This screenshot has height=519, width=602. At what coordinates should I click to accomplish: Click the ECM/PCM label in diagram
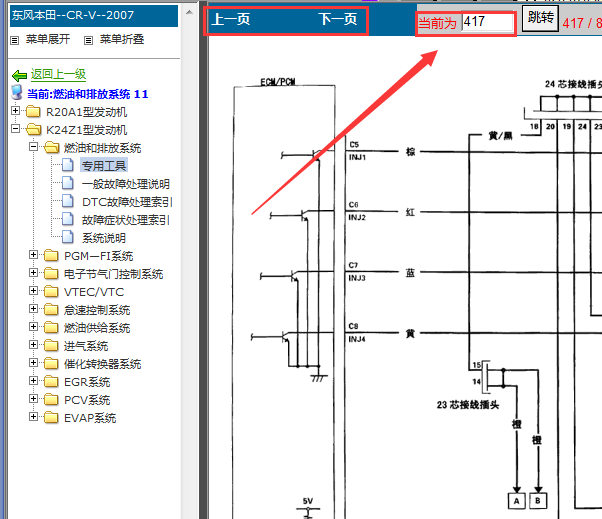tap(278, 82)
